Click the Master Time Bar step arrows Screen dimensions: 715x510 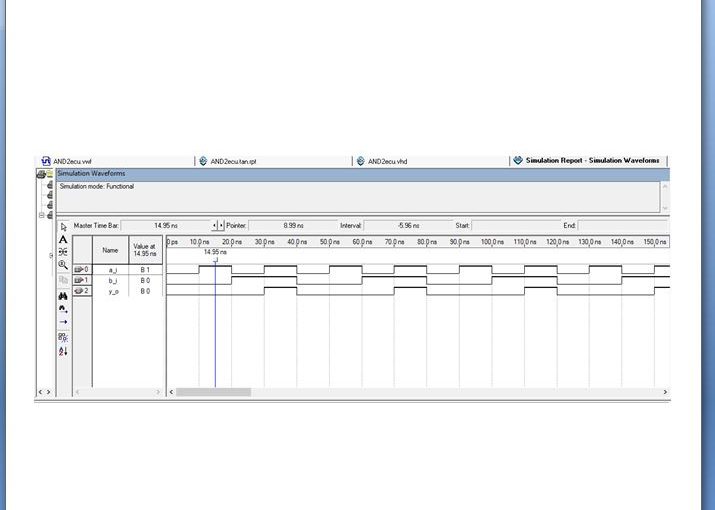tap(218, 226)
